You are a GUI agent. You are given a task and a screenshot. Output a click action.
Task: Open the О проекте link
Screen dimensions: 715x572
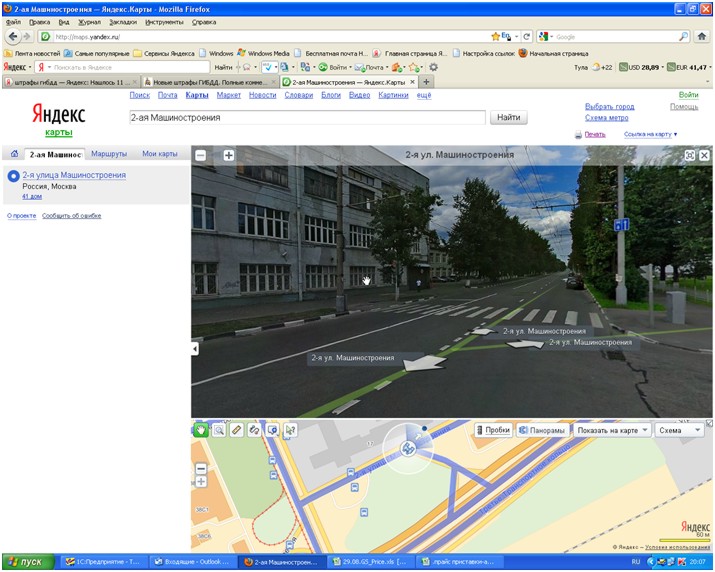tap(21, 216)
